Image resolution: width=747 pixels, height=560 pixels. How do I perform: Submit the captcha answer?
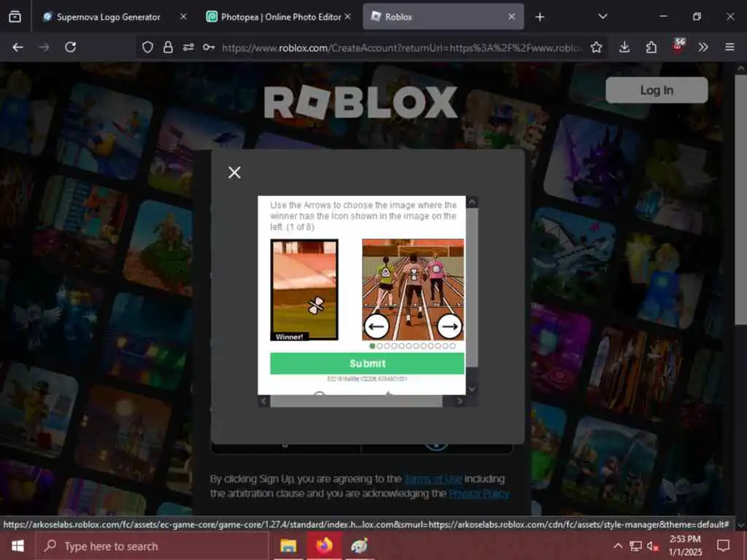[368, 363]
